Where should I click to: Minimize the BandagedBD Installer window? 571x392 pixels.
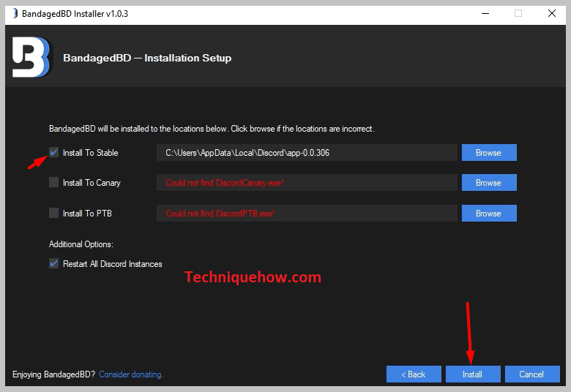485,14
